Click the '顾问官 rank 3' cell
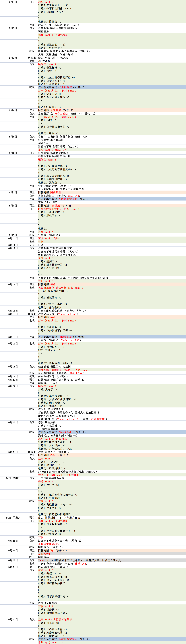This screenshot has height=644, width=186. tap(112, 64)
